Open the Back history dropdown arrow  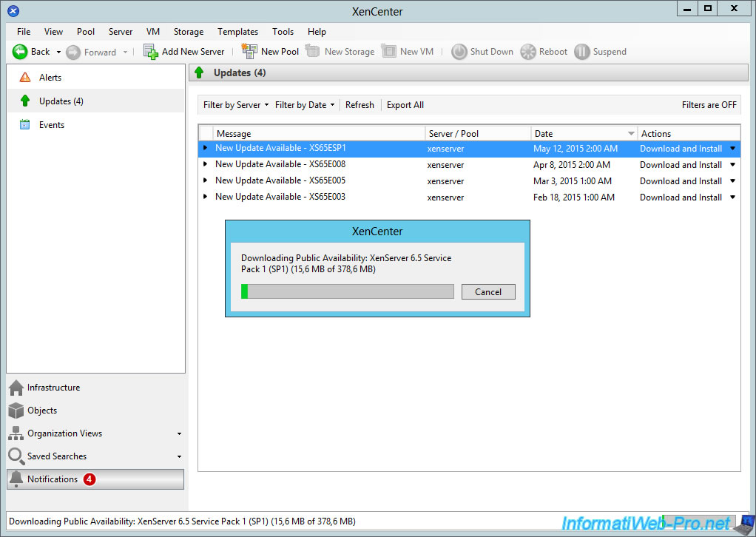(58, 52)
